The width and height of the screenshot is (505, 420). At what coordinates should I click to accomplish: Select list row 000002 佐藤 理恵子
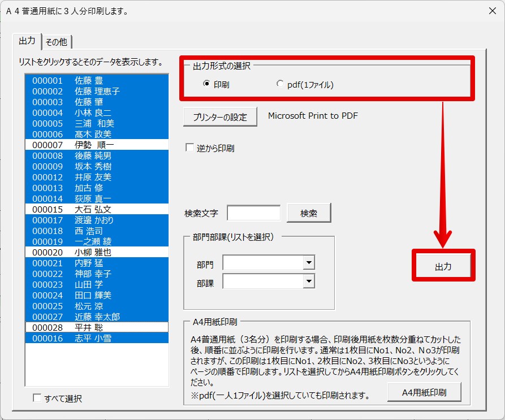point(97,91)
